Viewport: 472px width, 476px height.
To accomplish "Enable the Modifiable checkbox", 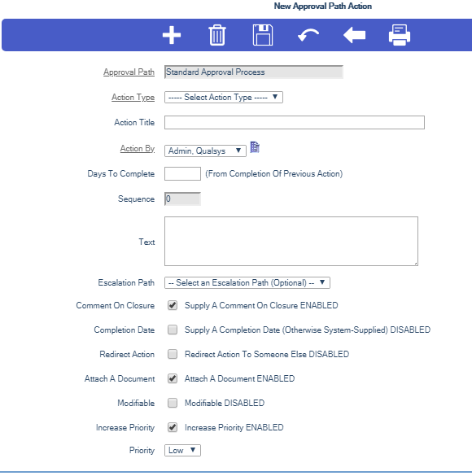I will (x=173, y=403).
